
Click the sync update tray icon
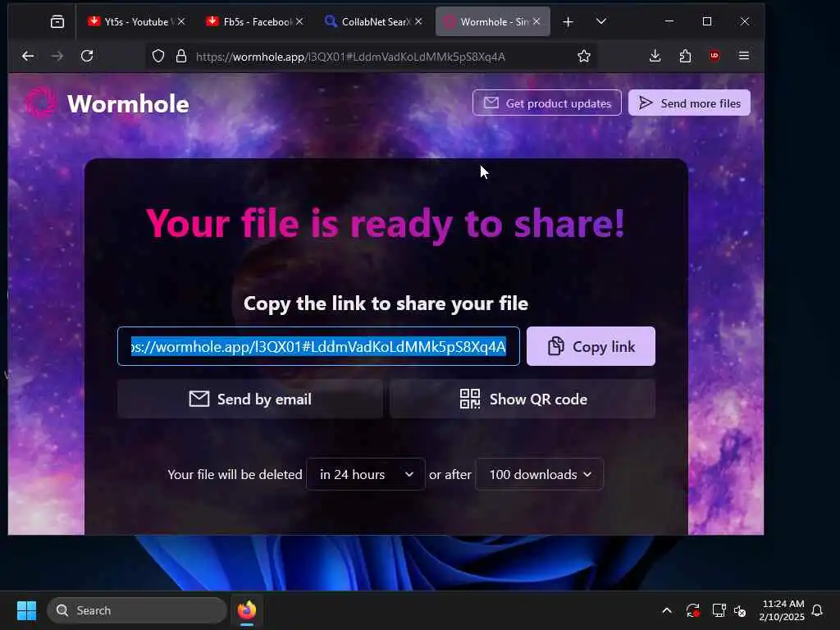[x=692, y=610]
